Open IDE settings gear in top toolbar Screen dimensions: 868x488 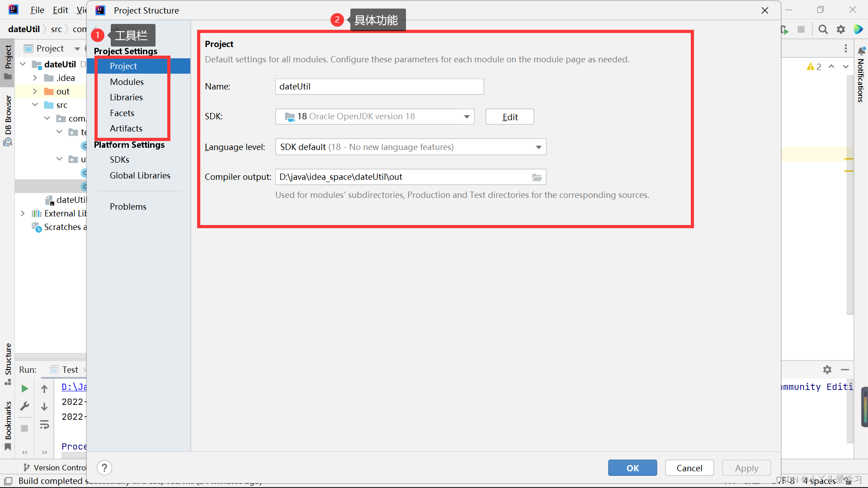click(x=841, y=29)
